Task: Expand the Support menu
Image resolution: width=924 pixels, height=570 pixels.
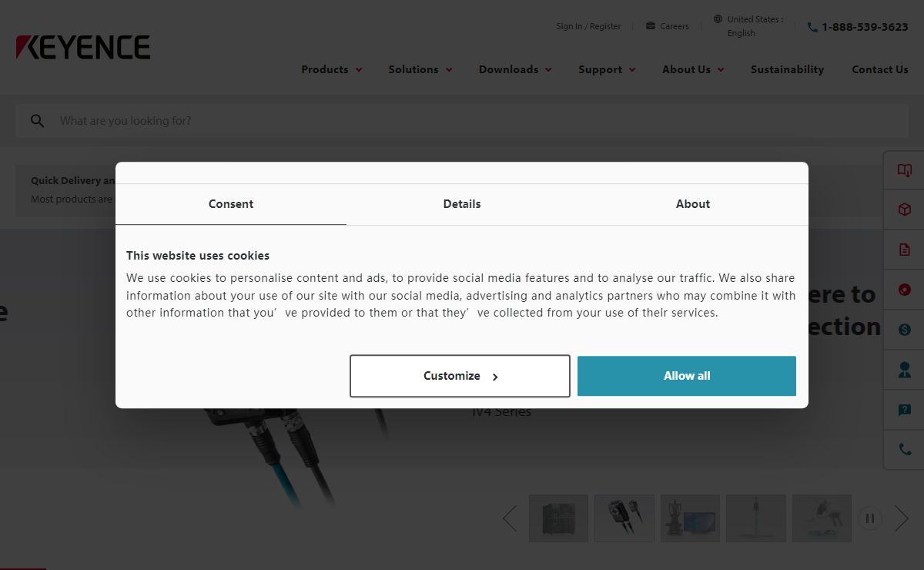Action: coord(607,69)
